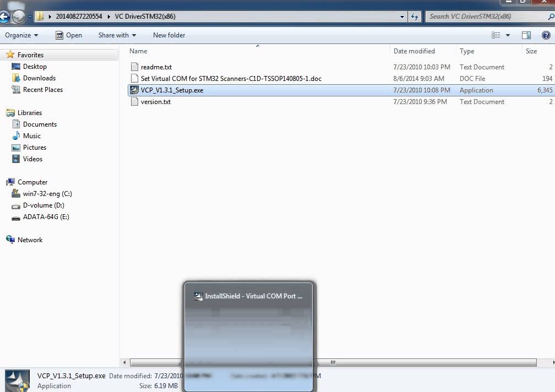Open the Organize menu
Image resolution: width=555 pixels, height=392 pixels.
(21, 35)
